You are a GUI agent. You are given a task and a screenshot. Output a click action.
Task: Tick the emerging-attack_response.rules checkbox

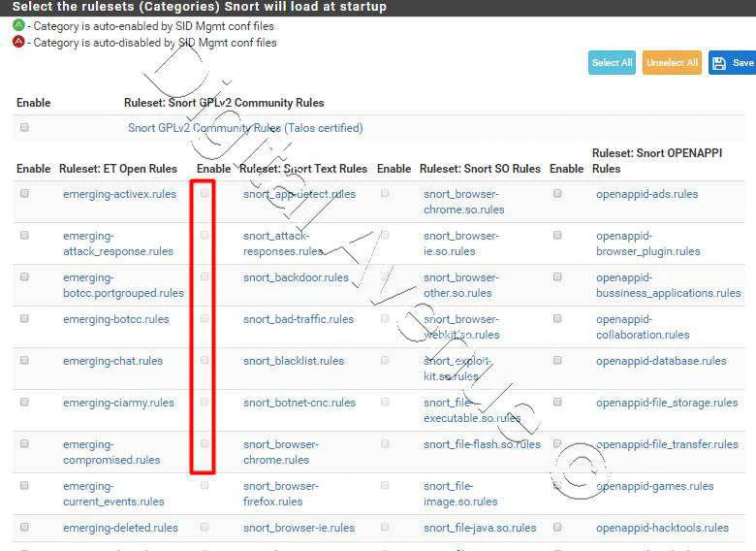pyautogui.click(x=24, y=235)
